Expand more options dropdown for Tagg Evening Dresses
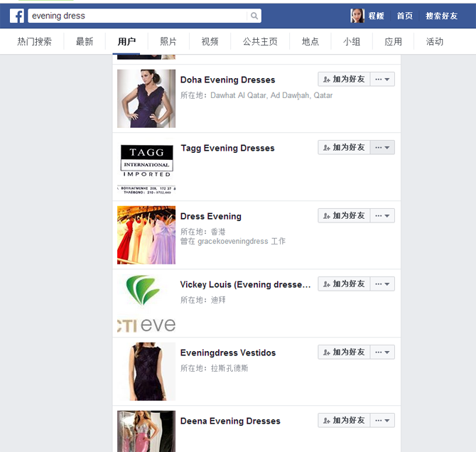This screenshot has height=452, width=476. (x=382, y=147)
